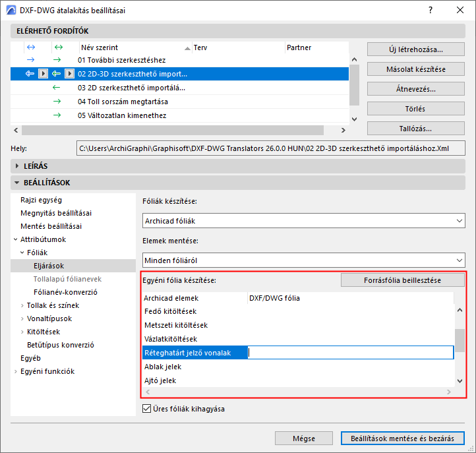Click the DXF/DWG fólia text input field
This screenshot has height=453, width=476.
[x=351, y=353]
